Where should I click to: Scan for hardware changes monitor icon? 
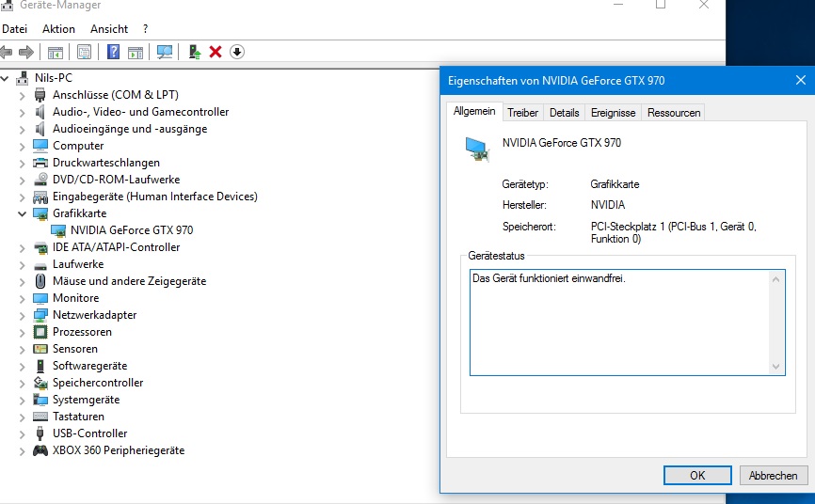(165, 52)
